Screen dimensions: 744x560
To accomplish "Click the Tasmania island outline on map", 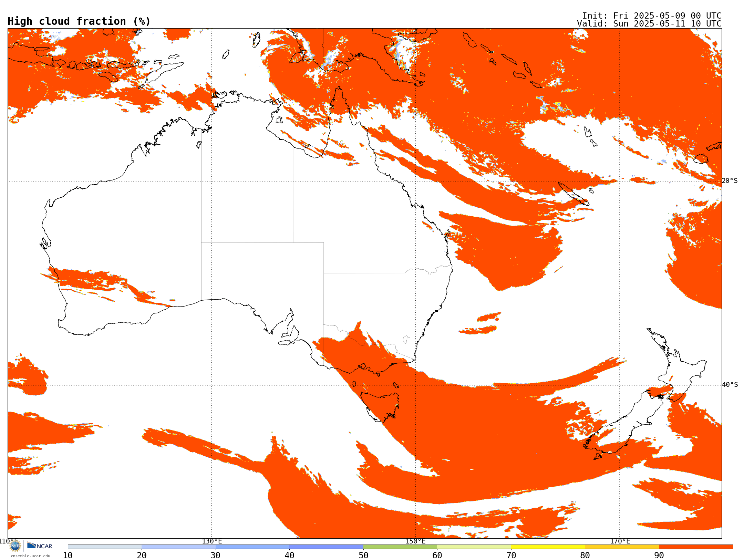I will [381, 406].
